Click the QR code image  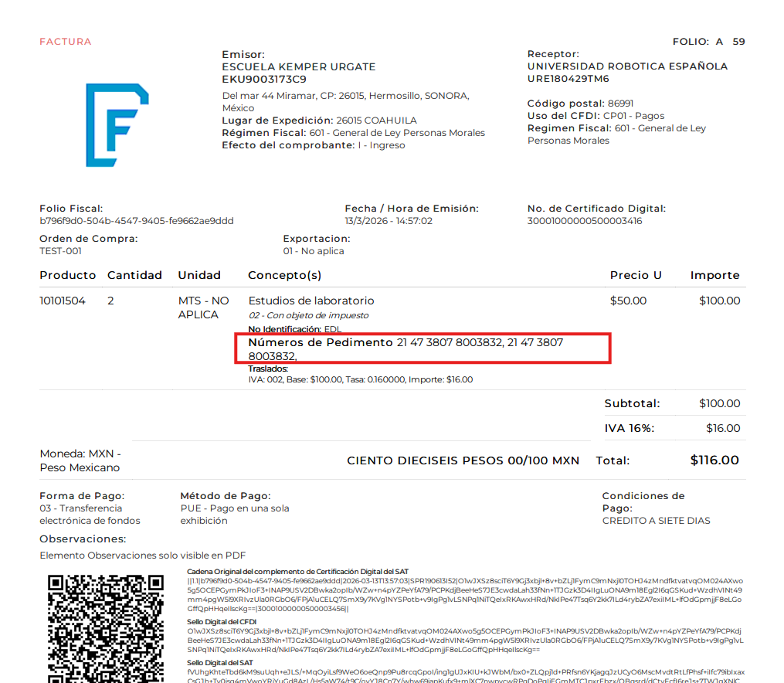point(106,628)
